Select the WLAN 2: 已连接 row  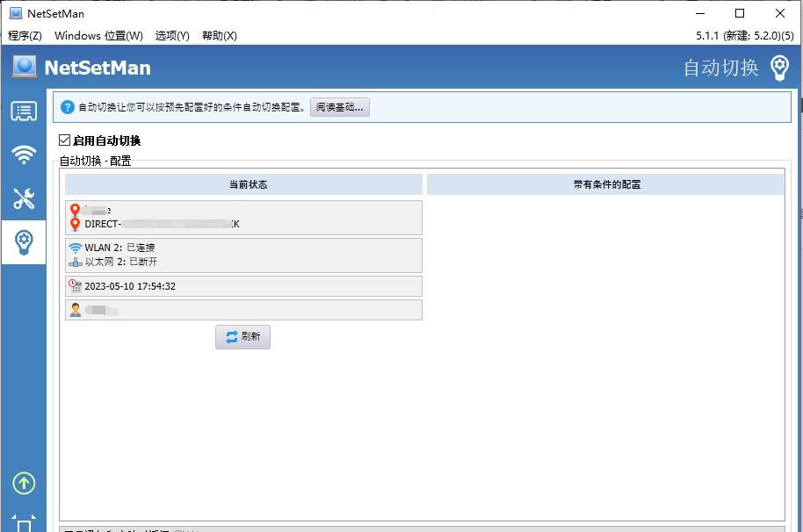[119, 248]
